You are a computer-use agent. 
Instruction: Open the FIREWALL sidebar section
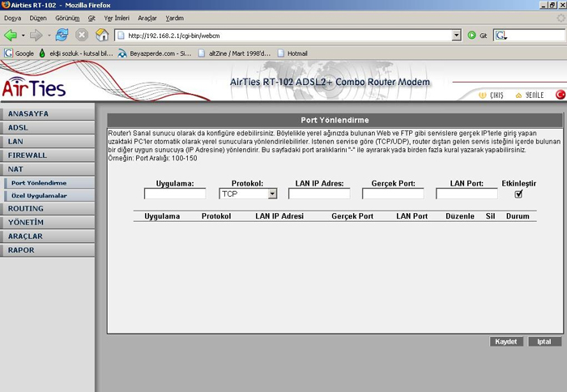tap(48, 156)
